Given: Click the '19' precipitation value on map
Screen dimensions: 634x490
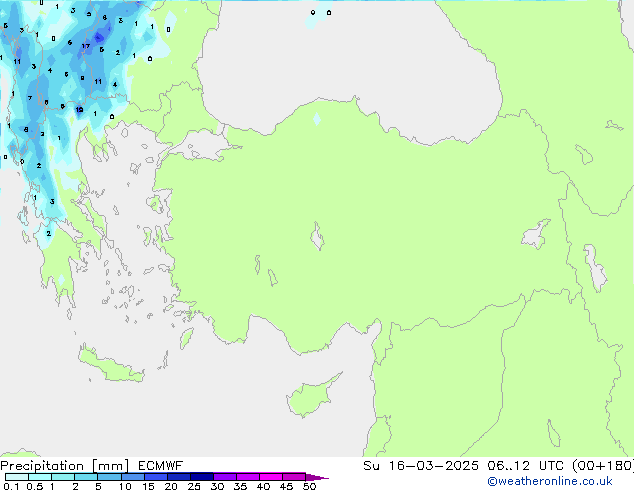Looking at the screenshot, I should (x=79, y=110).
